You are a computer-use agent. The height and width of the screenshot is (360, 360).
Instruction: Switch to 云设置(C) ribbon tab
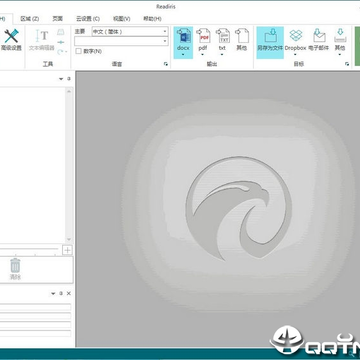click(88, 19)
